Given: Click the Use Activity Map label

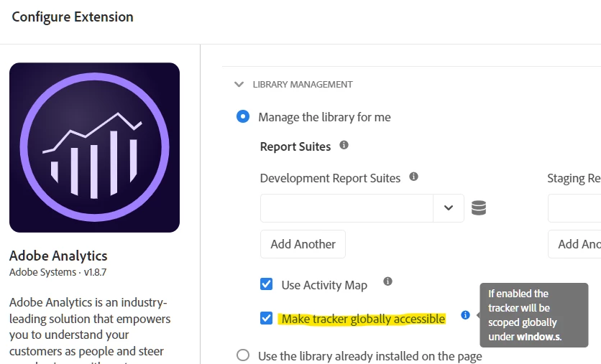Looking at the screenshot, I should click(x=324, y=285).
